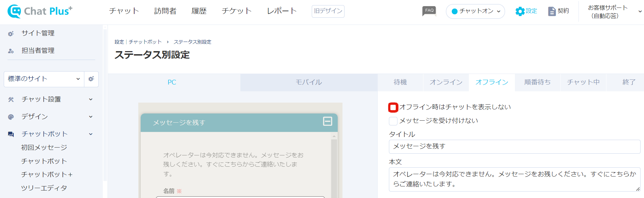
Task: Click the 本文 message textarea
Action: (x=514, y=180)
